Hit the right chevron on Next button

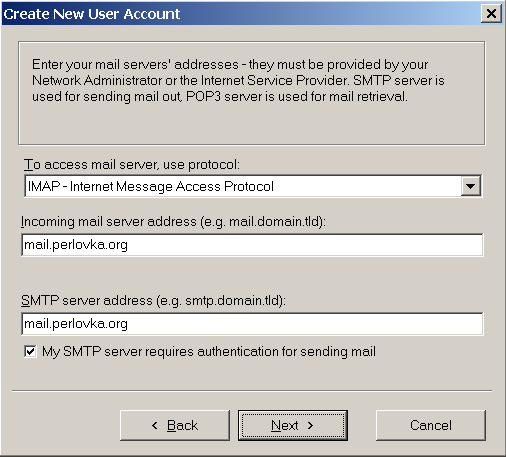[x=310, y=425]
